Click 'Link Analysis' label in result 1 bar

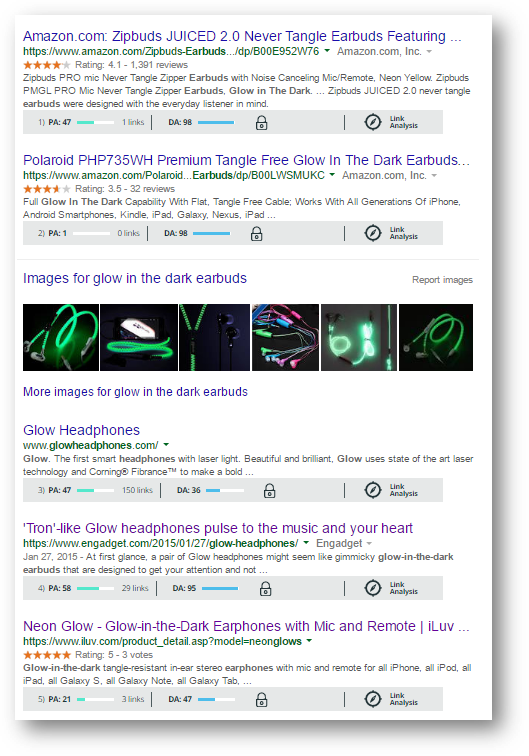pos(404,122)
